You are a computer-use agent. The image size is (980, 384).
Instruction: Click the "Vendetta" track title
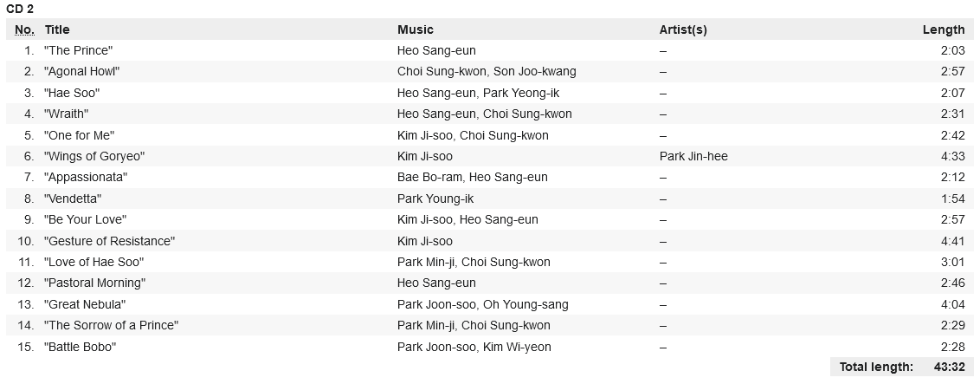point(73,199)
